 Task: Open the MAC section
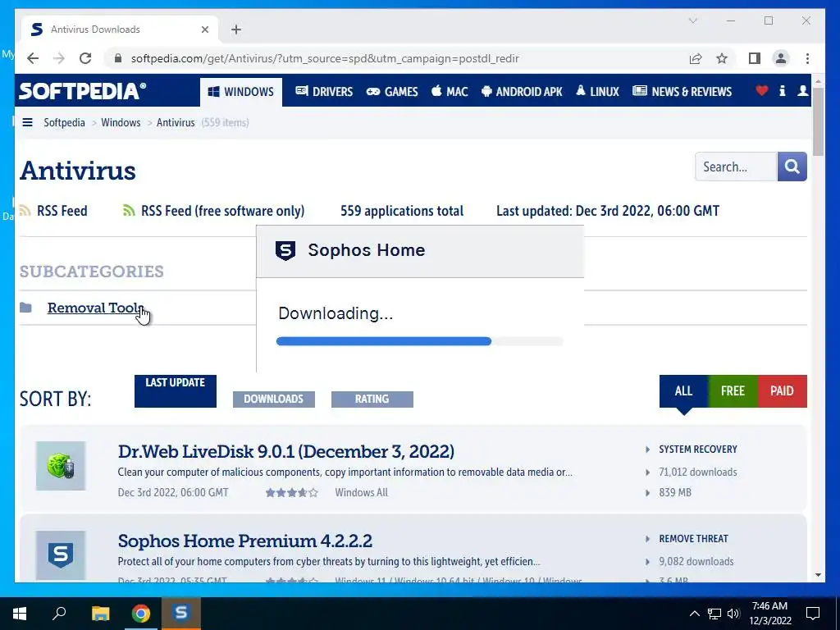pos(450,92)
